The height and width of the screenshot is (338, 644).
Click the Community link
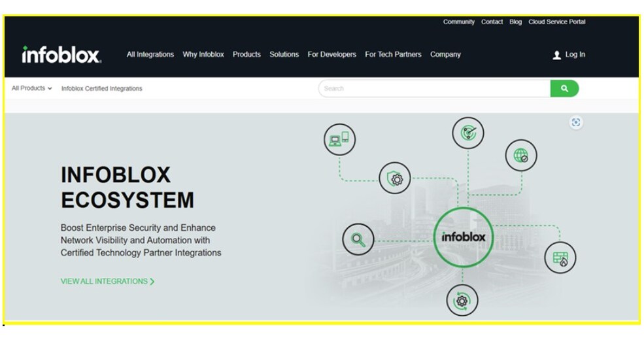pos(459,22)
